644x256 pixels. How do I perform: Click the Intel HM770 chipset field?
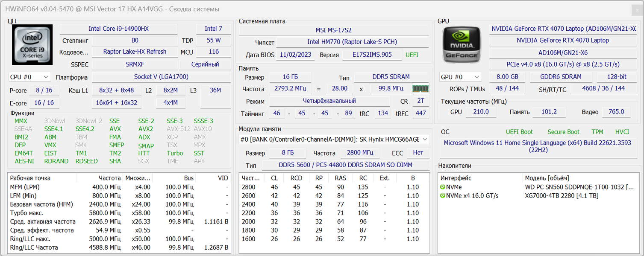[352, 42]
